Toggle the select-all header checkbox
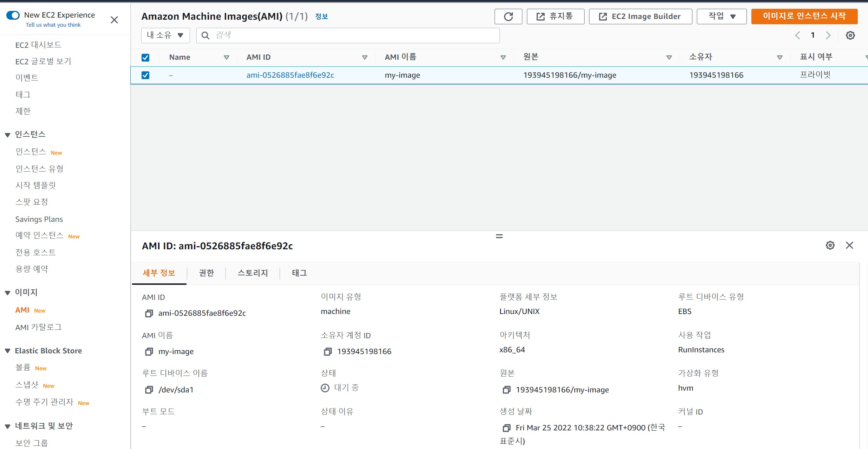Image resolution: width=868 pixels, height=449 pixels. (145, 58)
